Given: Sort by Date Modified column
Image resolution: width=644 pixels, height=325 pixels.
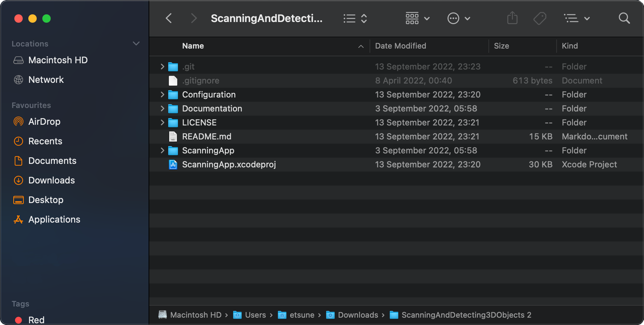Looking at the screenshot, I should pos(400,46).
